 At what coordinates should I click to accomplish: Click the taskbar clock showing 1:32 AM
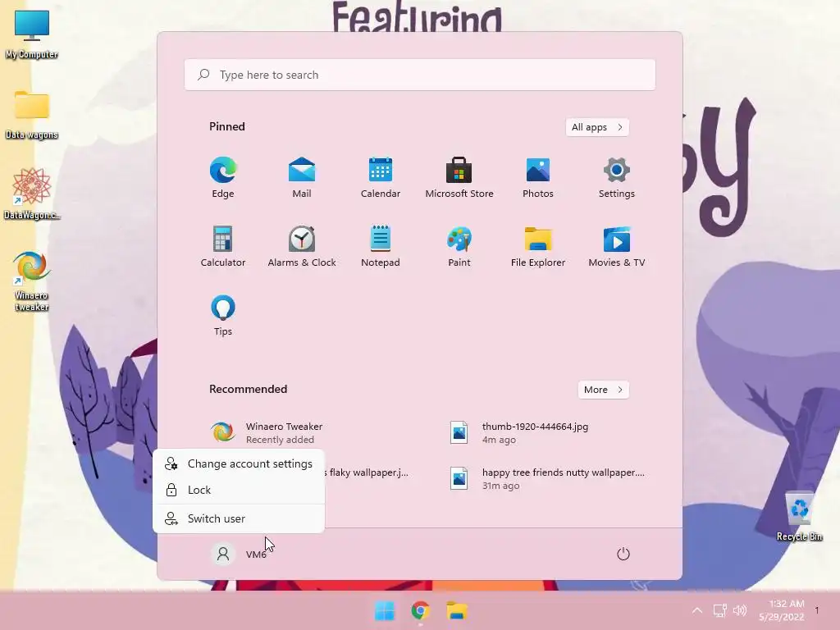(x=782, y=610)
